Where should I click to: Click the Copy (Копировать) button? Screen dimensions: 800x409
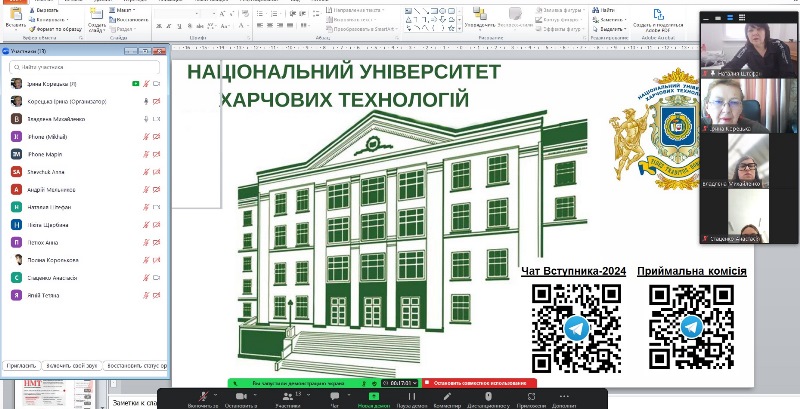coord(48,20)
